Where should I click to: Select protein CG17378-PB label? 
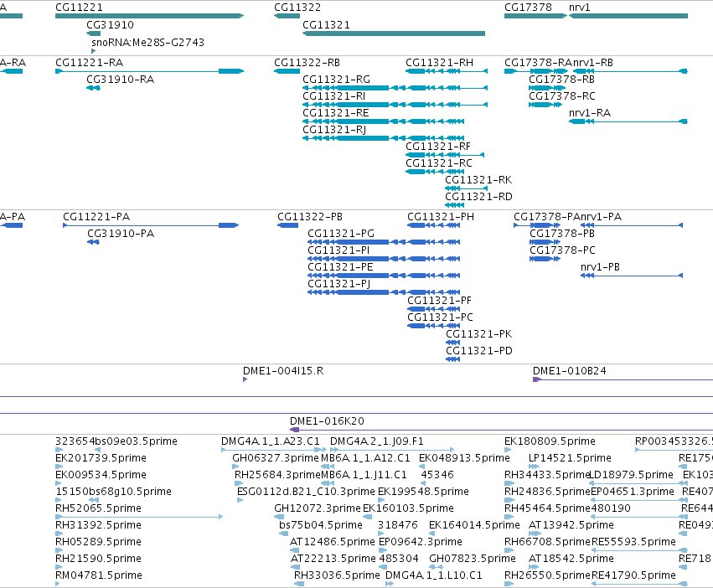pos(562,234)
